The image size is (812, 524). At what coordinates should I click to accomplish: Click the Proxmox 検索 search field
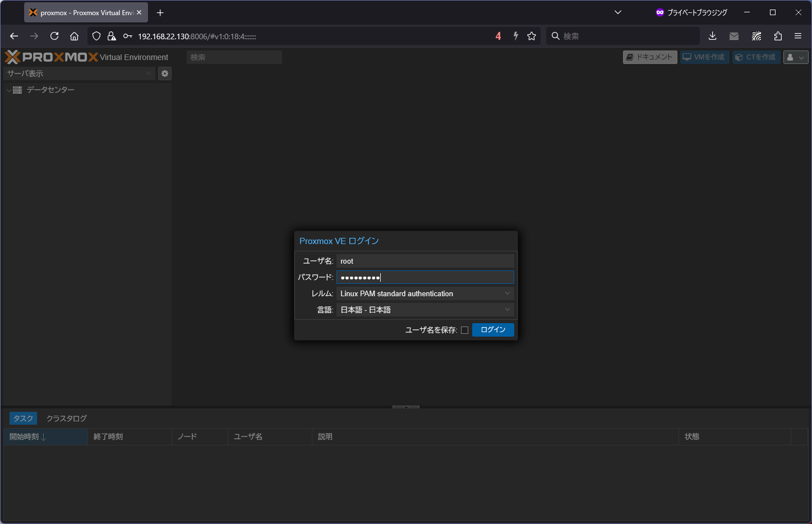pyautogui.click(x=234, y=57)
